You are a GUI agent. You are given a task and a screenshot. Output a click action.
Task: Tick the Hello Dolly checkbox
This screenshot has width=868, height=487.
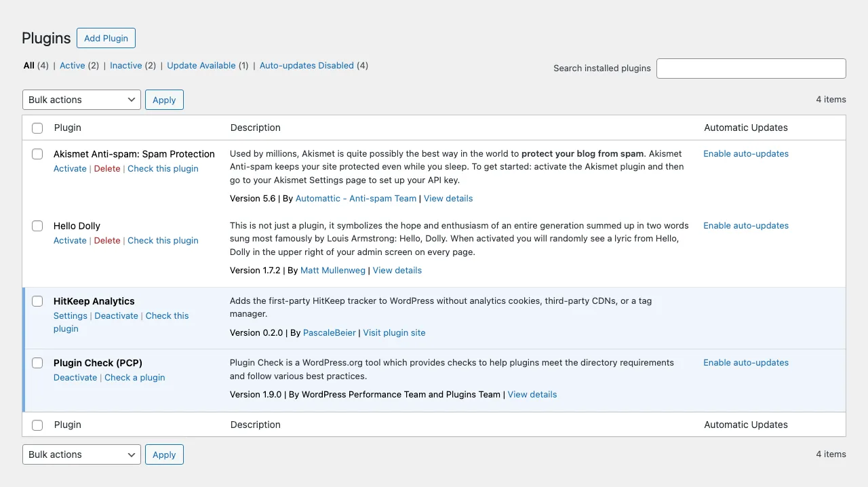pyautogui.click(x=37, y=226)
